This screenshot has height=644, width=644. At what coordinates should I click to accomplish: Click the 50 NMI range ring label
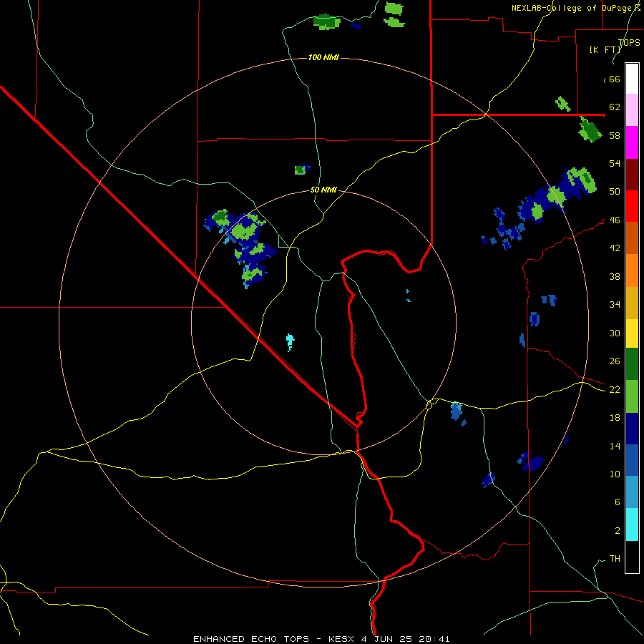[x=323, y=190]
